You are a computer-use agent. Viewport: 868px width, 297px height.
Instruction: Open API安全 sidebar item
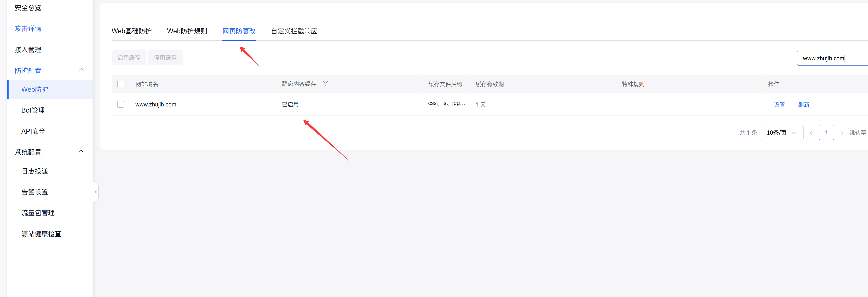click(x=33, y=131)
